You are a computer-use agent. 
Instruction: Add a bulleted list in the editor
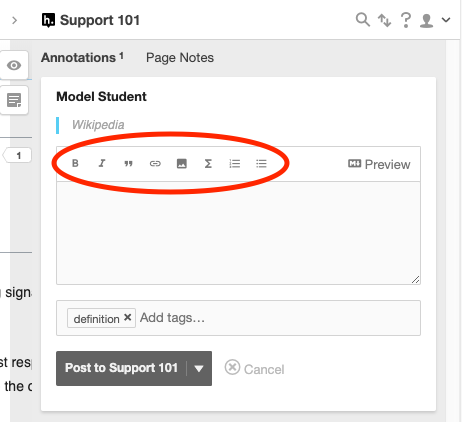click(261, 164)
